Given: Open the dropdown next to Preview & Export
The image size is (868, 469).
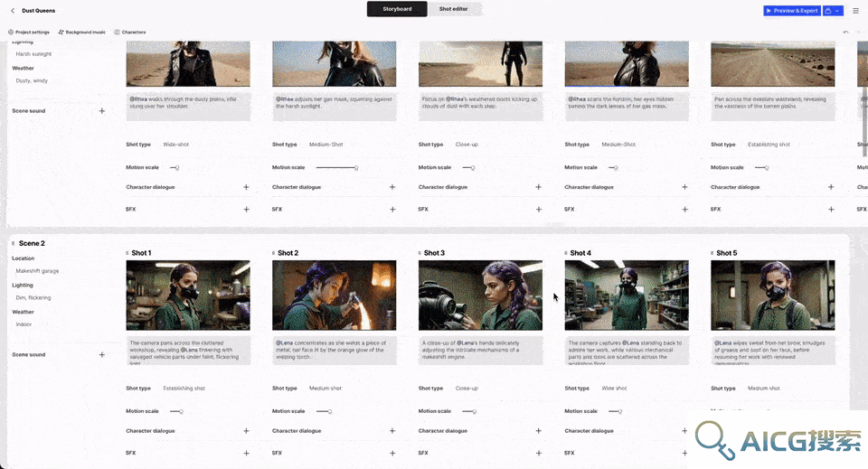Looking at the screenshot, I should tap(833, 11).
